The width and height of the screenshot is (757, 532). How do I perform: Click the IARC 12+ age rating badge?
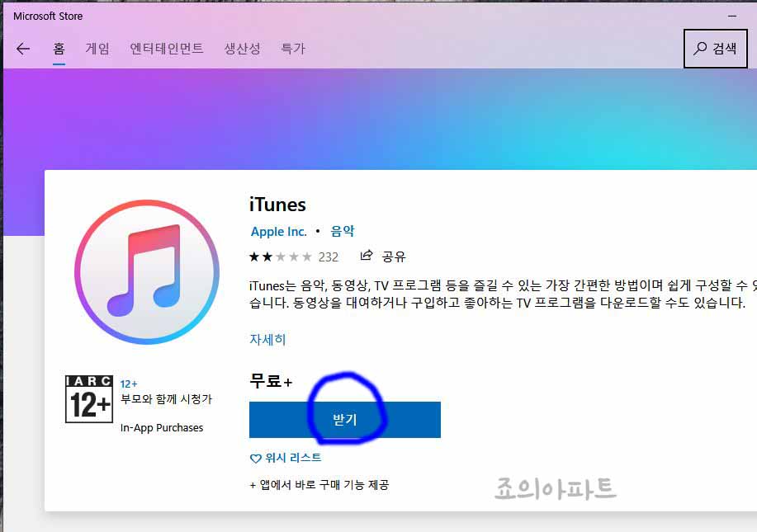88,399
